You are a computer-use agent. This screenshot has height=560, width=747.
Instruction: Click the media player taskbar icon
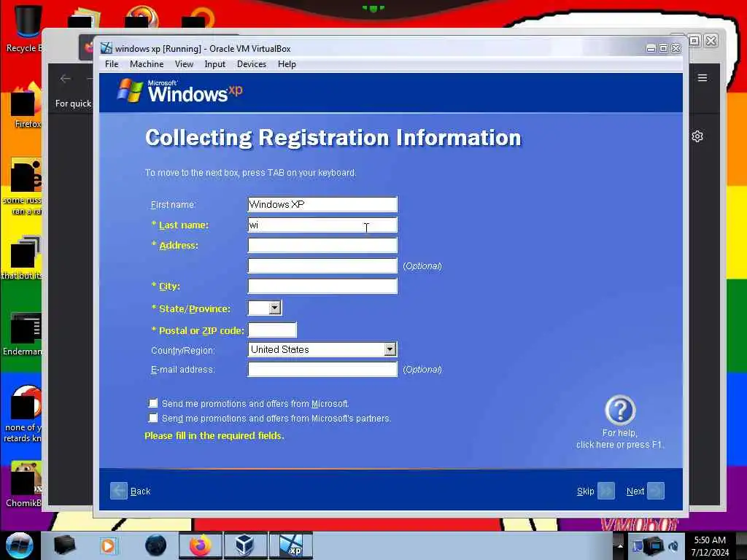(x=108, y=545)
